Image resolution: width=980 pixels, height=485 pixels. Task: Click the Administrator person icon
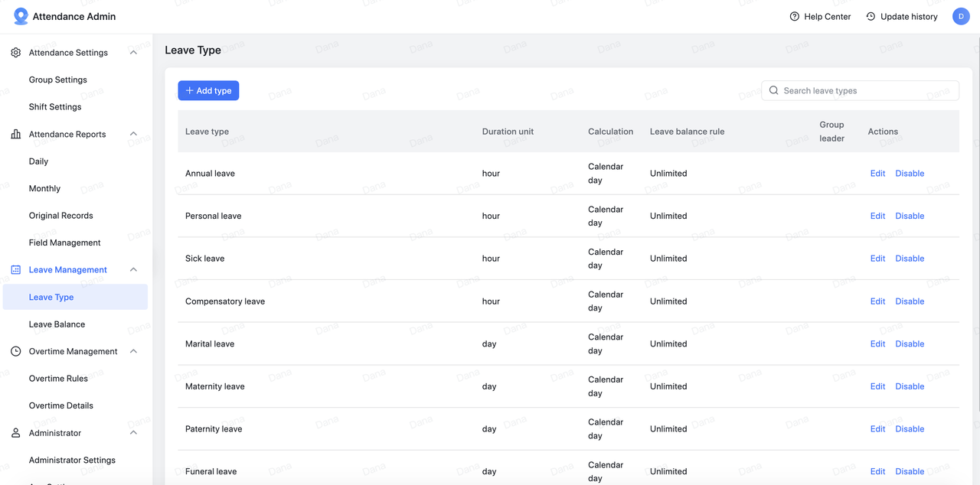tap(16, 433)
